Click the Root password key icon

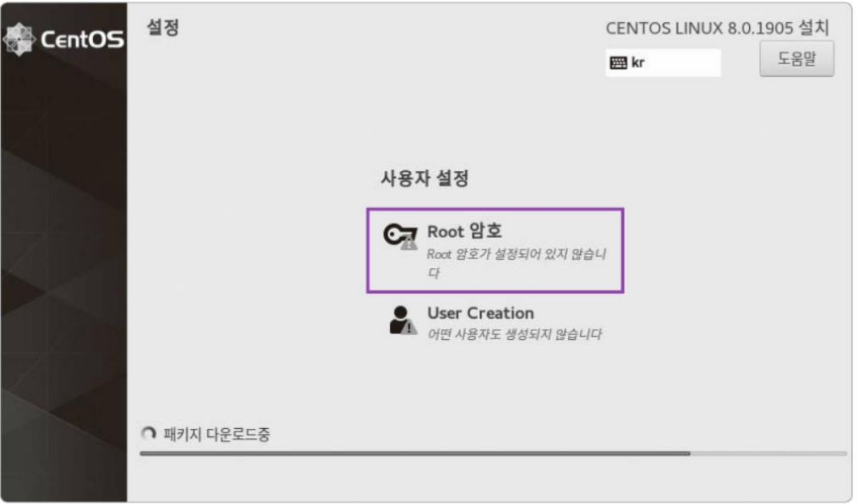[401, 237]
